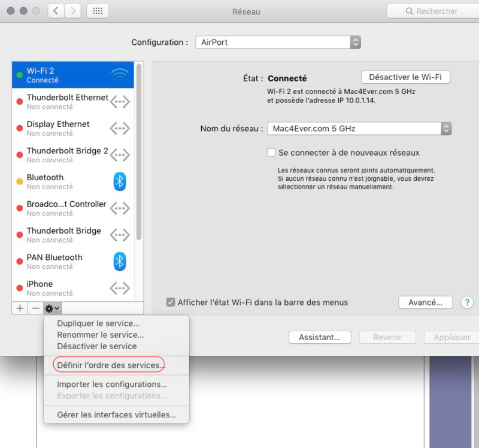The height and width of the screenshot is (448, 479).
Task: Click the red status dot of PAN Bluetooth
Action: [x=20, y=261]
